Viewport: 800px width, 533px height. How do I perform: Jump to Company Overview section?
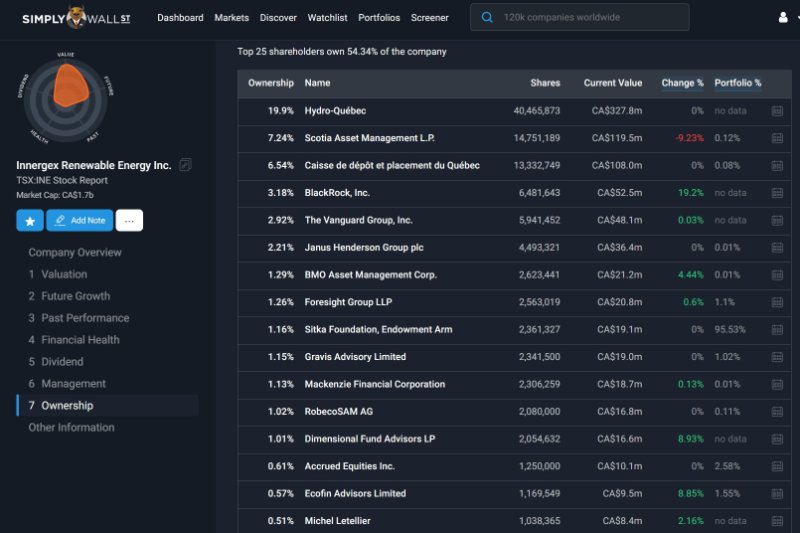coord(75,252)
